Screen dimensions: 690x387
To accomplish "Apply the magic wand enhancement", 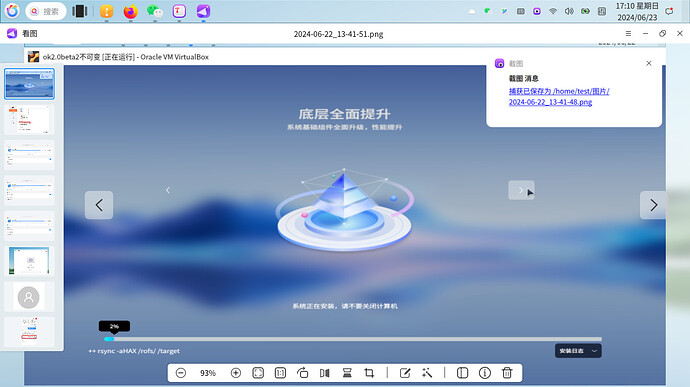I will tap(427, 373).
